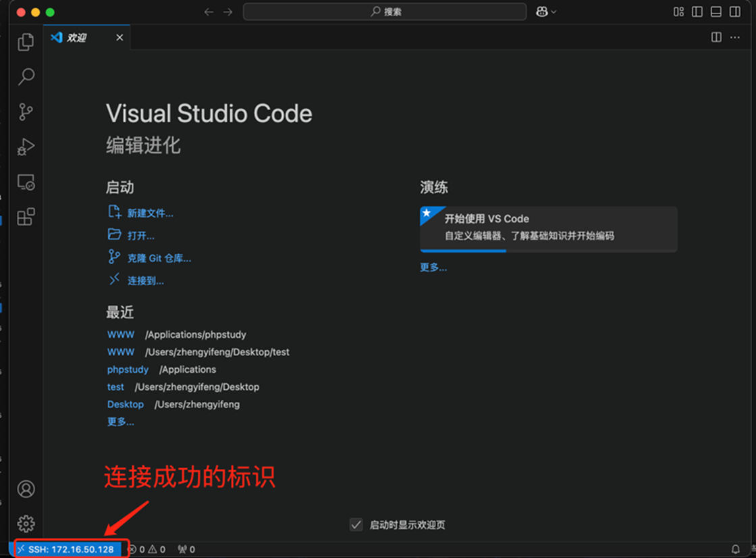Open the 开始使用 VS Code walkthrough card
The height and width of the screenshot is (558, 756).
[549, 229]
